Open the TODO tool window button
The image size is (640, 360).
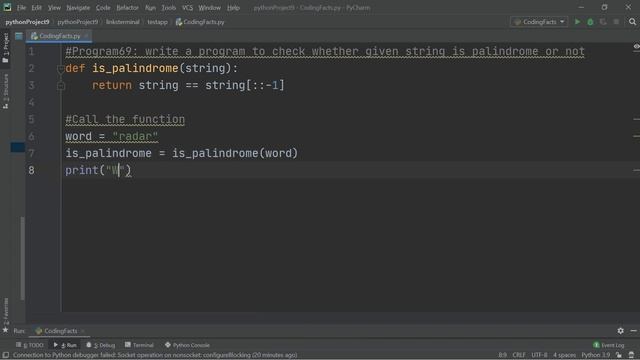coord(29,345)
